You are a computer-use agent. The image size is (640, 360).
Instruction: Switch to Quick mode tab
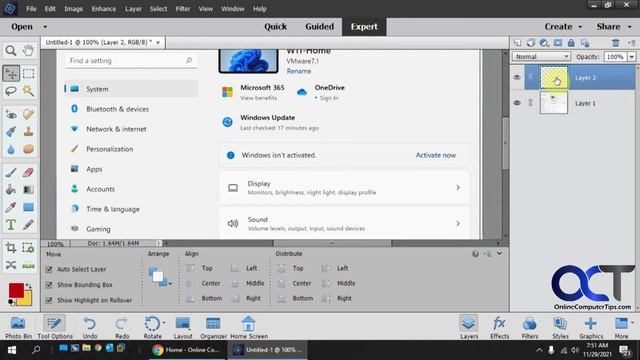coord(276,27)
